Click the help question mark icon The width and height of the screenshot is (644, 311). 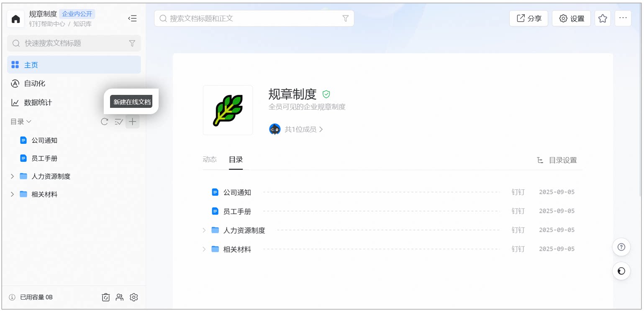(x=621, y=247)
